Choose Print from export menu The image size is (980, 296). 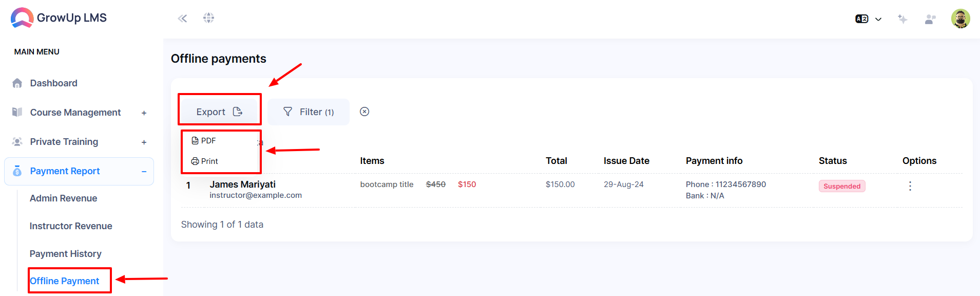coord(205,161)
